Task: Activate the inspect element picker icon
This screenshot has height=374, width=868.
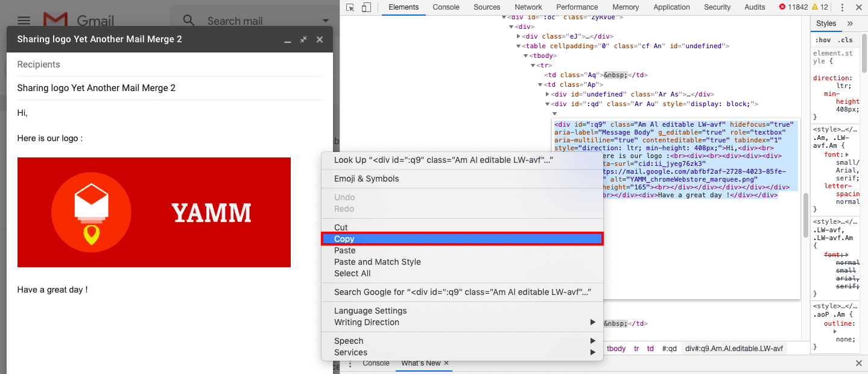Action: click(350, 7)
